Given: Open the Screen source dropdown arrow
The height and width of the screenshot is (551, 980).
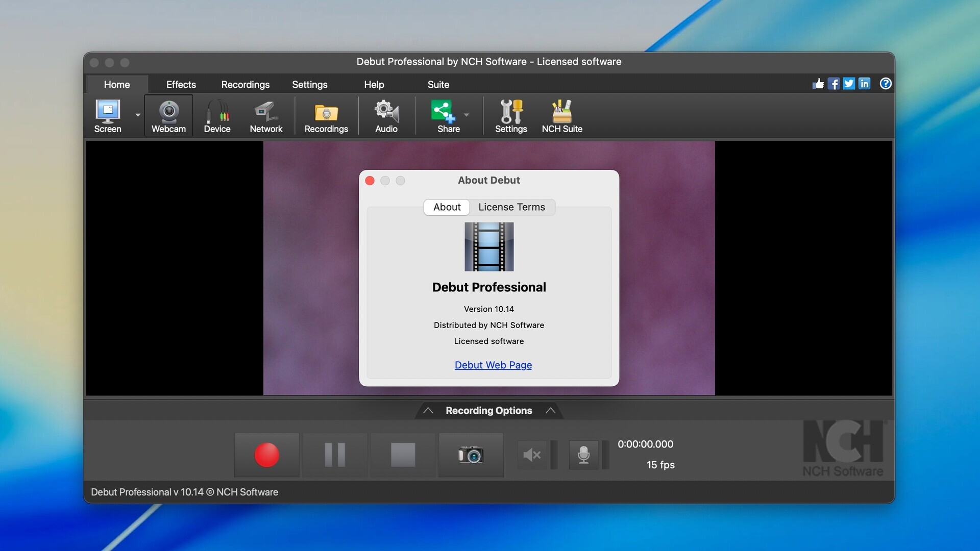Looking at the screenshot, I should [138, 115].
